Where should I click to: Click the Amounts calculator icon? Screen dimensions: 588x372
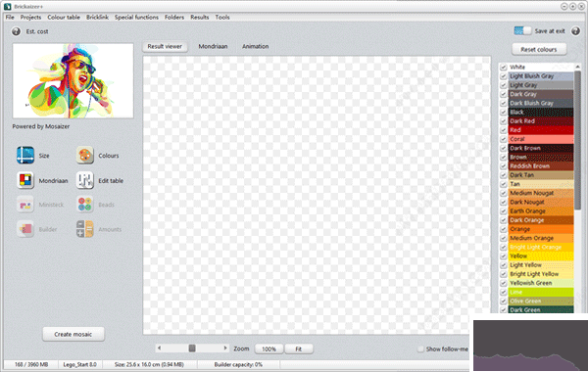point(84,229)
